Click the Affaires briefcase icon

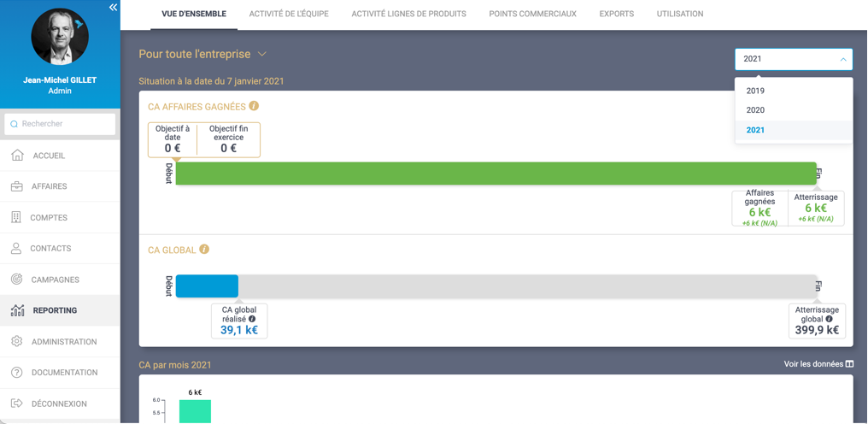17,186
